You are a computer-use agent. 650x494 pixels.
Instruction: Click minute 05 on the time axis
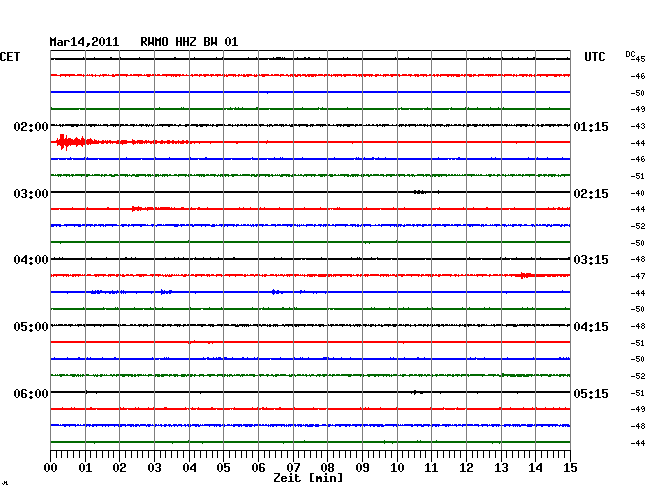point(223,468)
